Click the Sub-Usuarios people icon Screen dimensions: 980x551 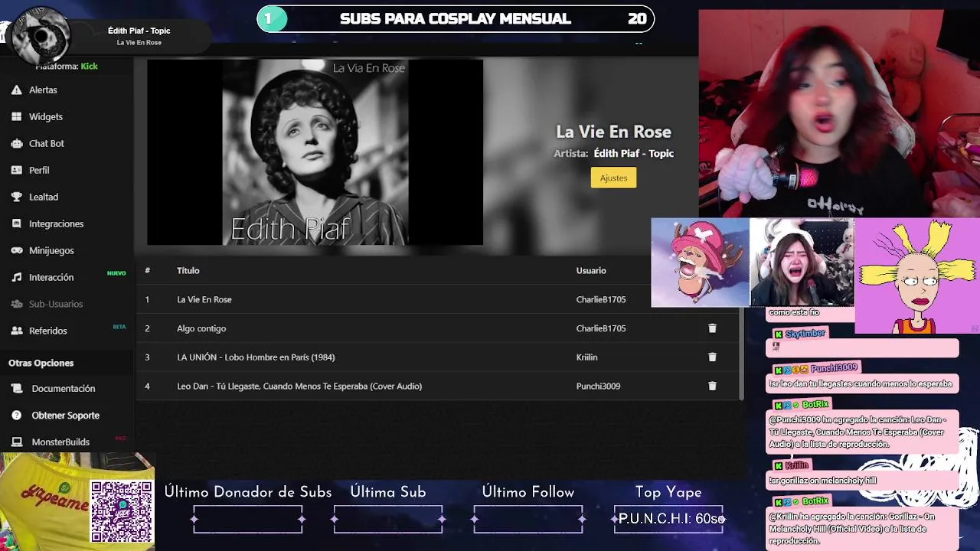click(x=16, y=304)
